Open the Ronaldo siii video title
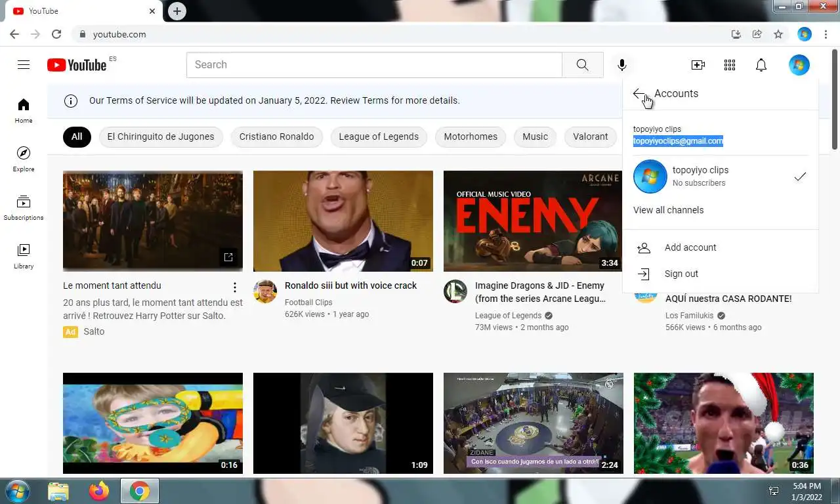The height and width of the screenshot is (504, 840). (350, 285)
